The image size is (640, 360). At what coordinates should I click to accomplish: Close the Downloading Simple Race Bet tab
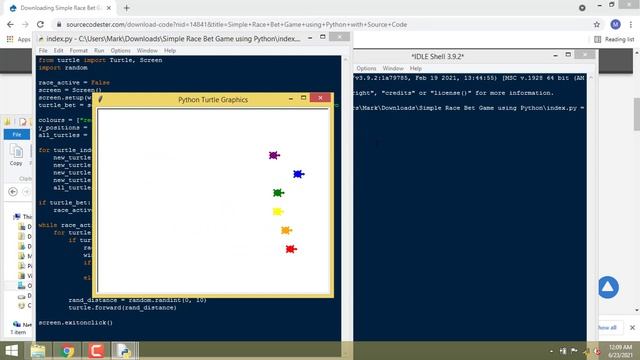[109, 8]
